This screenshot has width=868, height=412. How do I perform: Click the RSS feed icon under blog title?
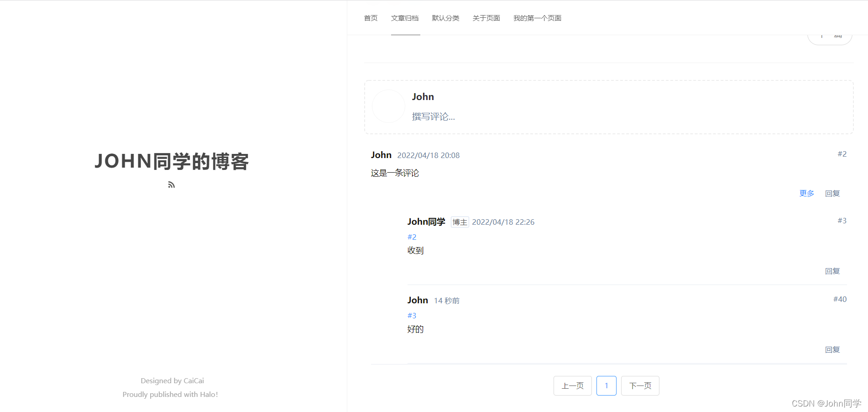coord(172,185)
